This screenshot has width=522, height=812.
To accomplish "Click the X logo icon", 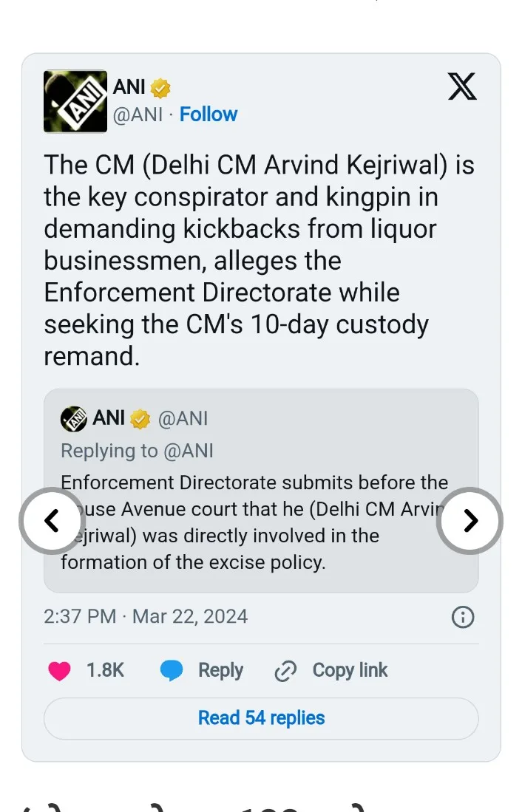I will [462, 87].
